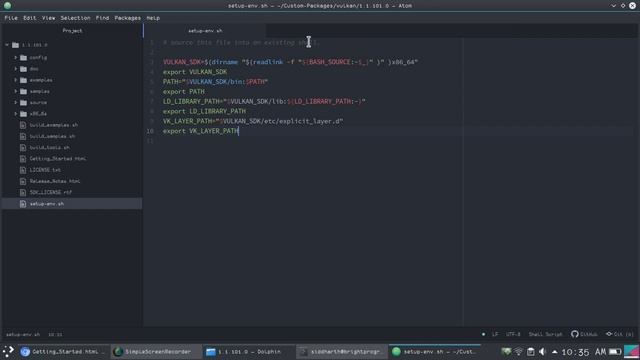
Task: Click the 'export VULKAN_SDK' code line
Action: click(195, 72)
